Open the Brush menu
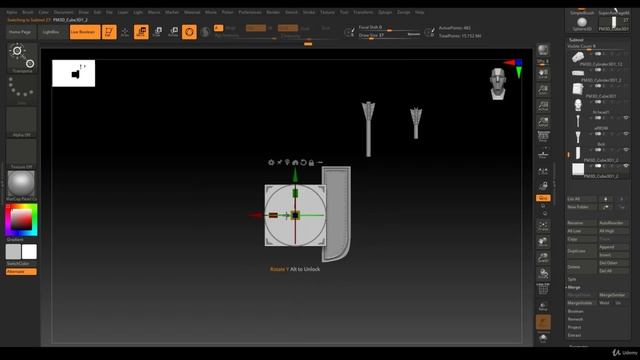This screenshot has height=360, width=640. pos(28,12)
